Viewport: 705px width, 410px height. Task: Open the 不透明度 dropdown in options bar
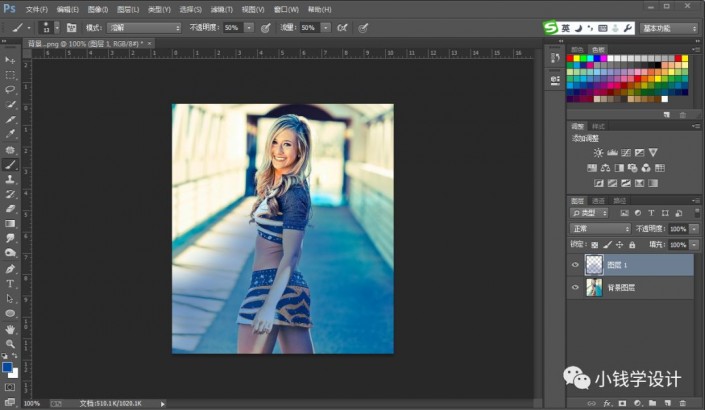click(249, 28)
